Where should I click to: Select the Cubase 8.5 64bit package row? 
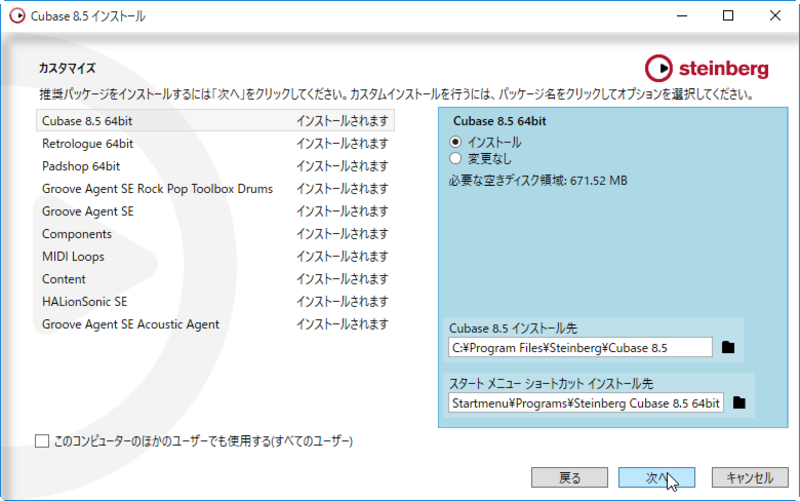pos(215,121)
